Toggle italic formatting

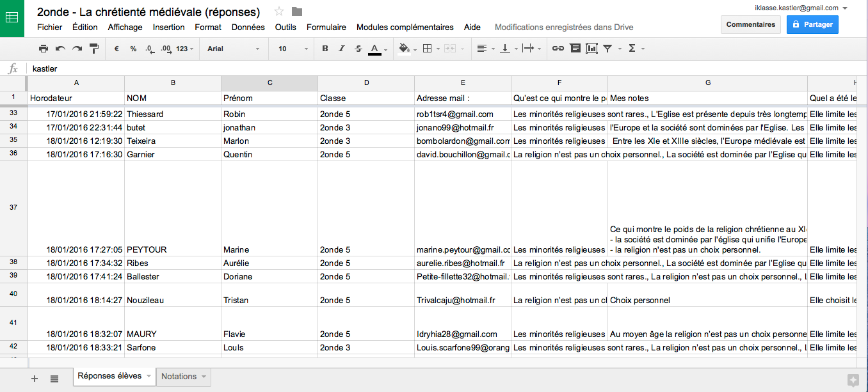coord(342,49)
